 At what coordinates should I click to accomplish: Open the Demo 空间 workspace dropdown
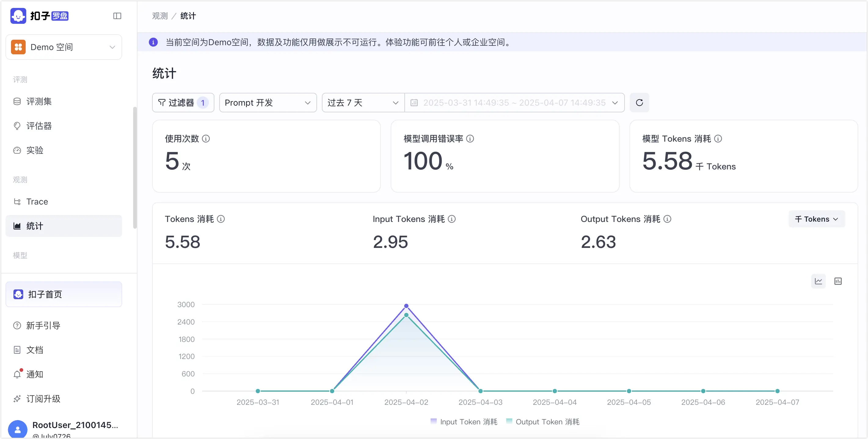click(x=64, y=47)
